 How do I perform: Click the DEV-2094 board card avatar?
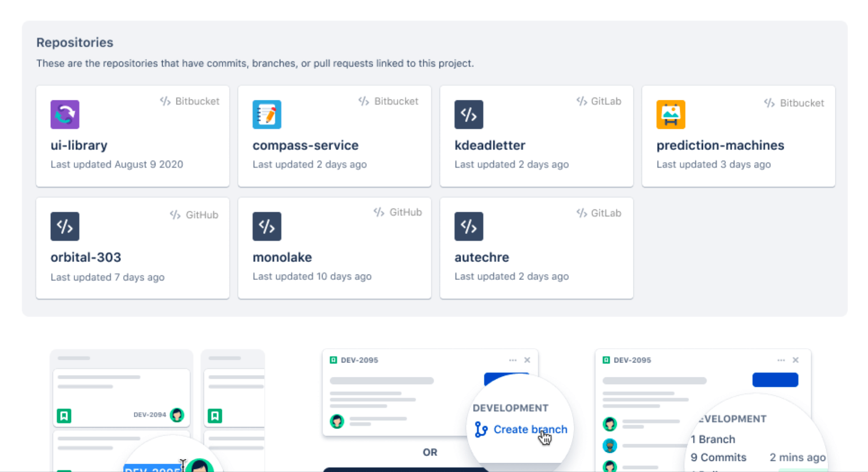pyautogui.click(x=177, y=415)
